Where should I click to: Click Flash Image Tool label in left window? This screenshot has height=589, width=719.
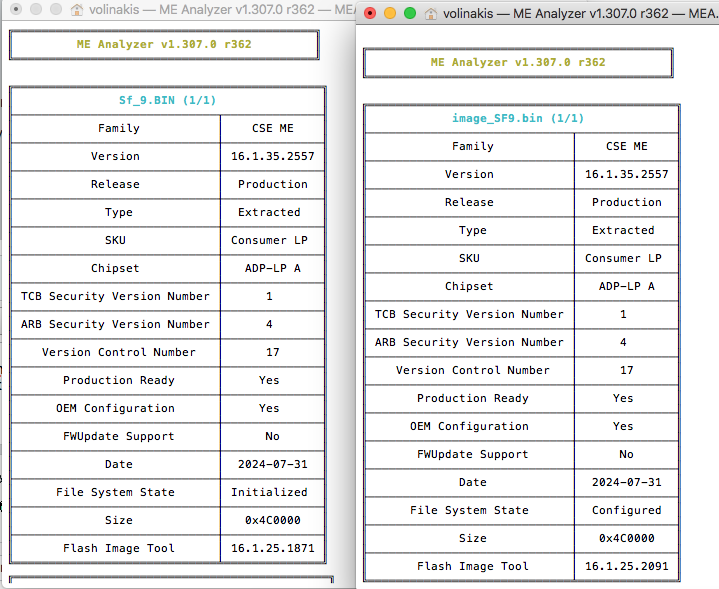point(119,548)
